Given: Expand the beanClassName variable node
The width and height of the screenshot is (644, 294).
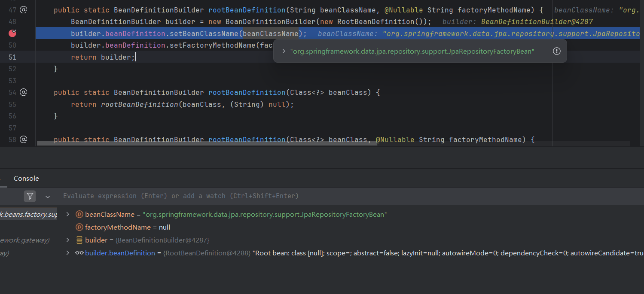Looking at the screenshot, I should tap(67, 214).
